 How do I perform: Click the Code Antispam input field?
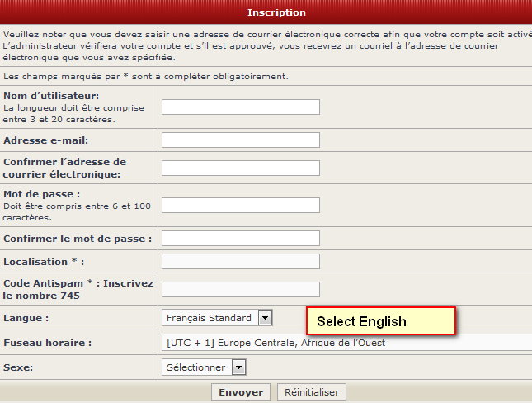click(x=240, y=289)
